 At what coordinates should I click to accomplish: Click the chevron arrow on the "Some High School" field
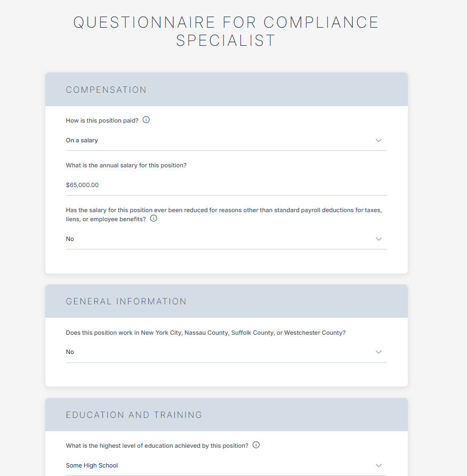[379, 465]
